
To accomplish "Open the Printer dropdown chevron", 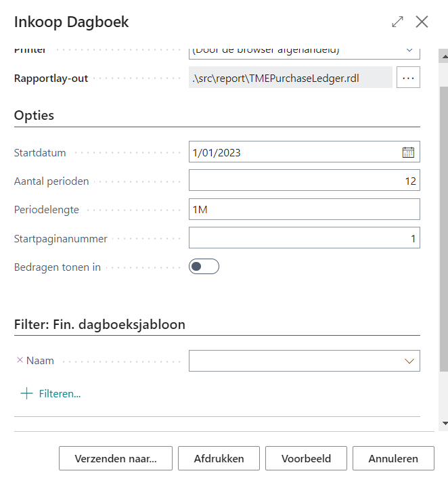I will click(409, 50).
